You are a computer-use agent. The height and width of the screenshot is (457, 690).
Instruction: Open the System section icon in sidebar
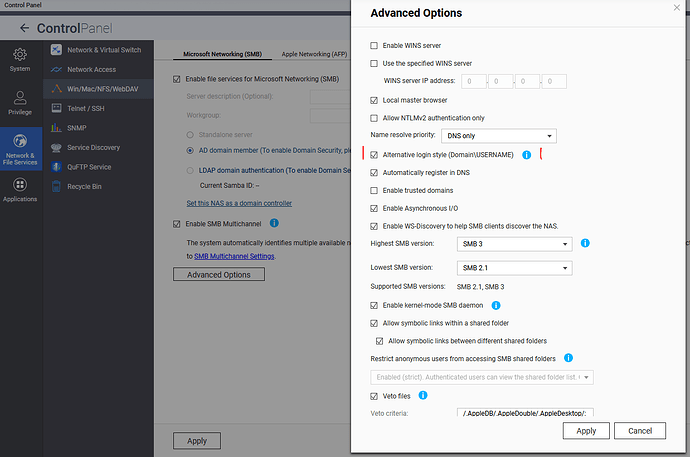[x=20, y=54]
